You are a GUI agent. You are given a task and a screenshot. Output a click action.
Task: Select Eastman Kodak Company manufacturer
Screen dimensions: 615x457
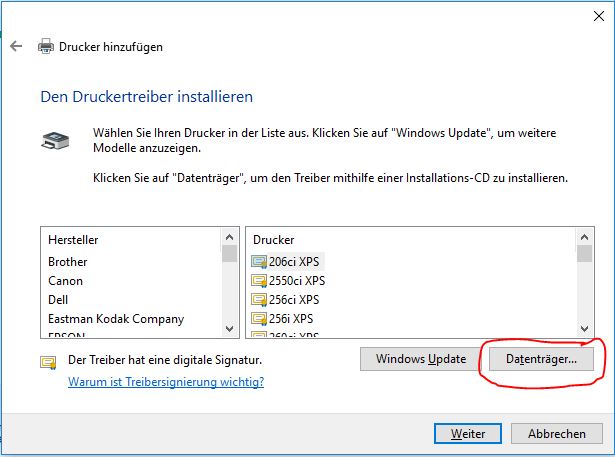tap(116, 319)
